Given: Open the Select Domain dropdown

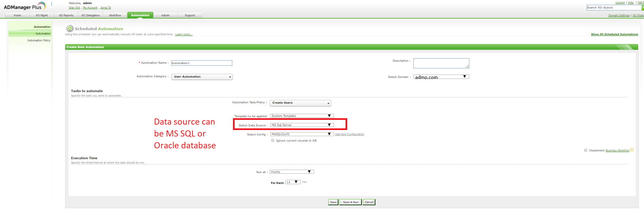Looking at the screenshot, I should point(441,77).
